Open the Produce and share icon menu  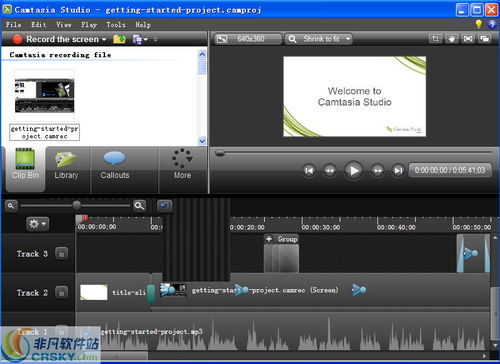[x=140, y=39]
